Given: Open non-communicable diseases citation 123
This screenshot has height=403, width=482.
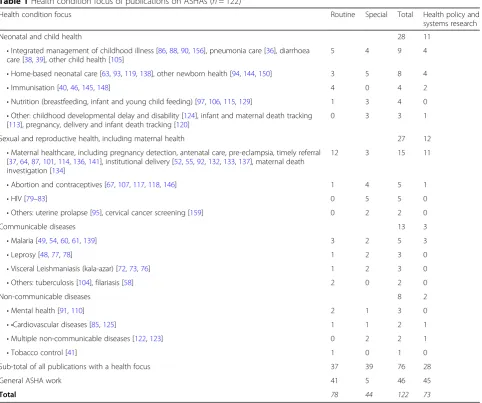Looking at the screenshot, I should pos(156,339).
